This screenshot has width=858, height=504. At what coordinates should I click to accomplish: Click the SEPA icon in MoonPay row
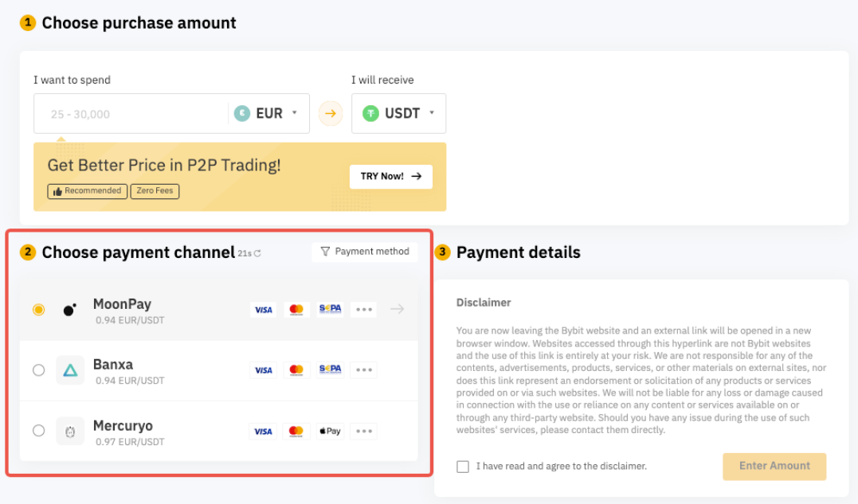click(x=330, y=310)
